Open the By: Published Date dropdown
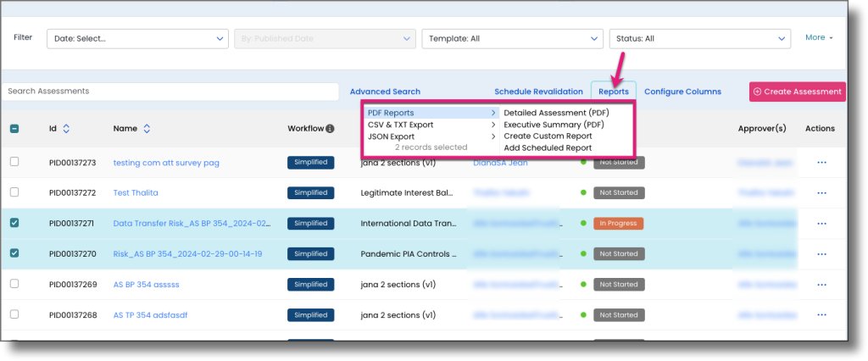 coord(325,39)
